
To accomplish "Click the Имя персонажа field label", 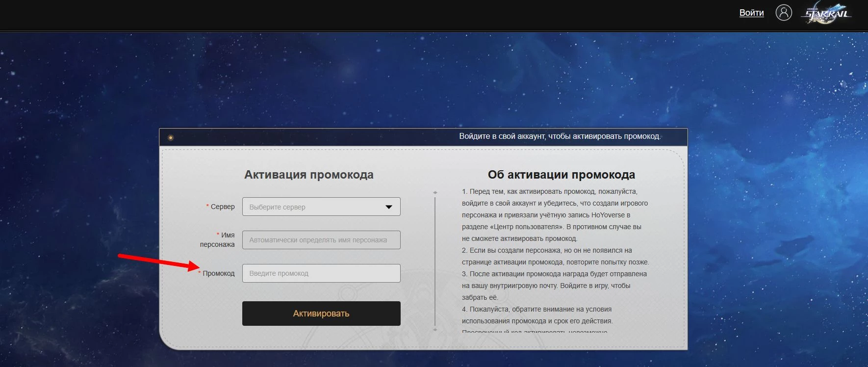I will (x=218, y=239).
